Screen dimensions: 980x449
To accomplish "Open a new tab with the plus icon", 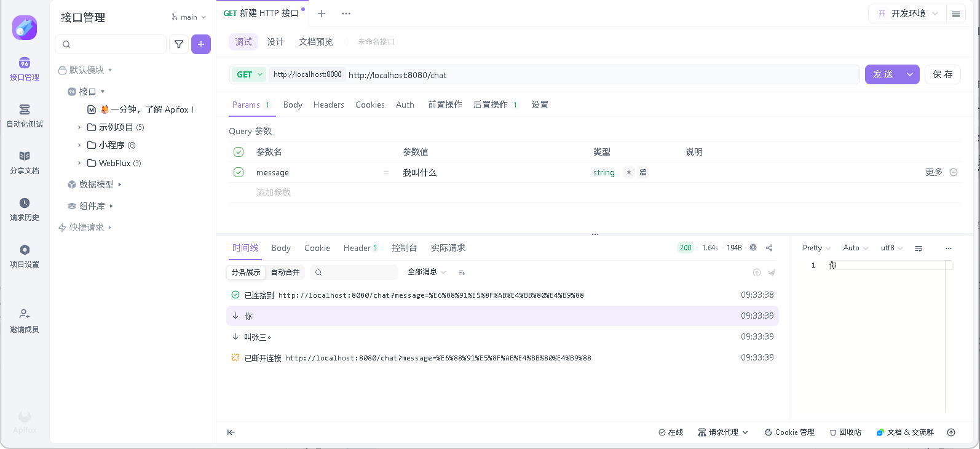I will pyautogui.click(x=322, y=14).
